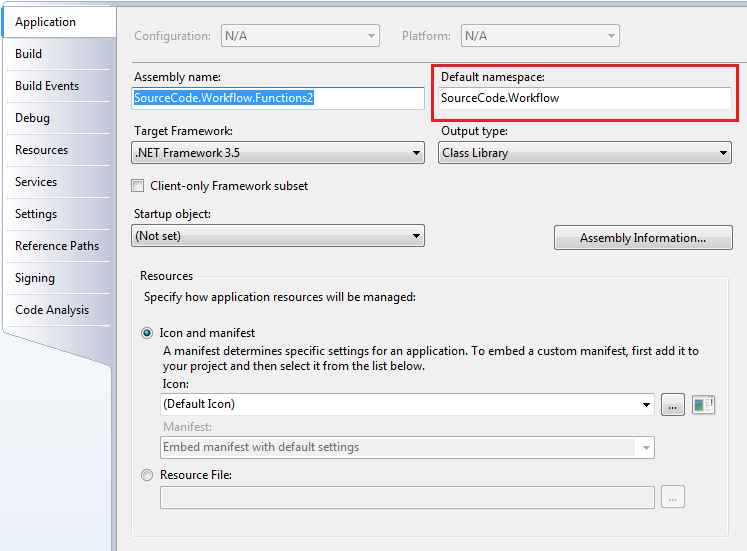747x551 pixels.
Task: Select Icon and manifest radio option
Action: coord(147,333)
